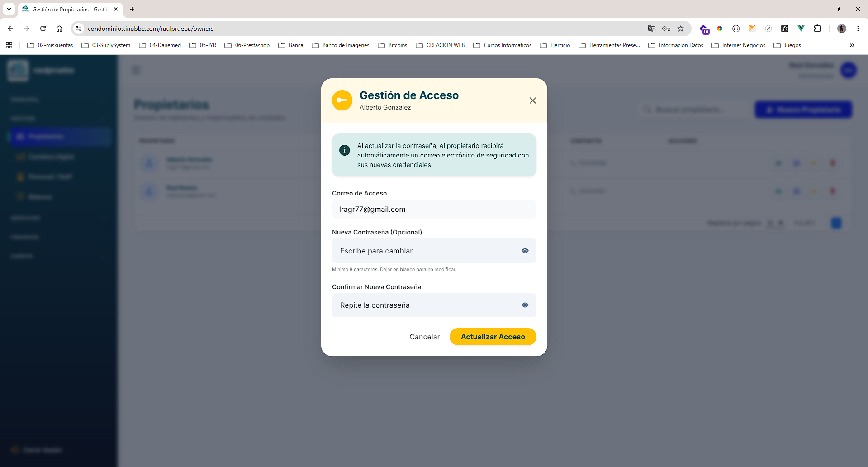Viewport: 868px width, 467px height.
Task: Click the yellow key icon in dialog header
Action: click(x=342, y=100)
